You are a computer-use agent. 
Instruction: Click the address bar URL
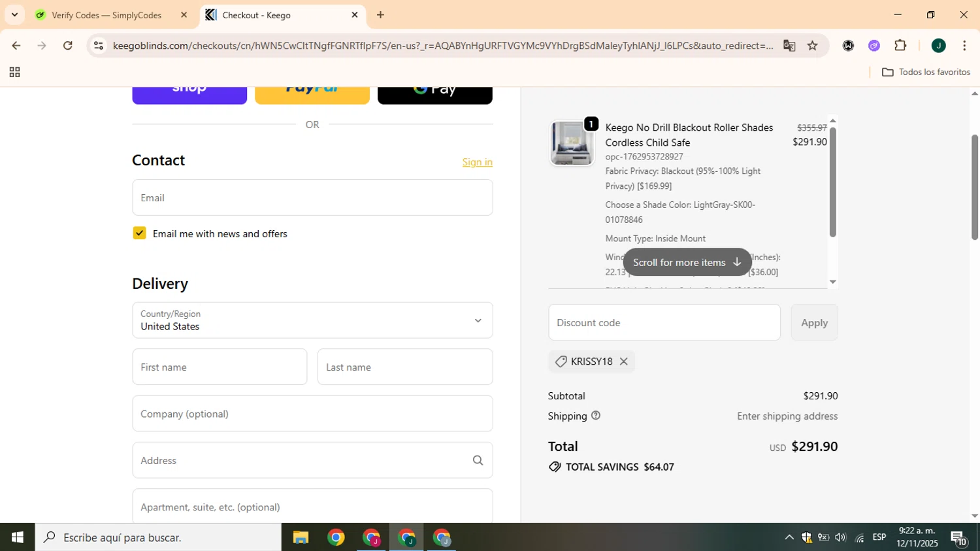click(x=442, y=45)
